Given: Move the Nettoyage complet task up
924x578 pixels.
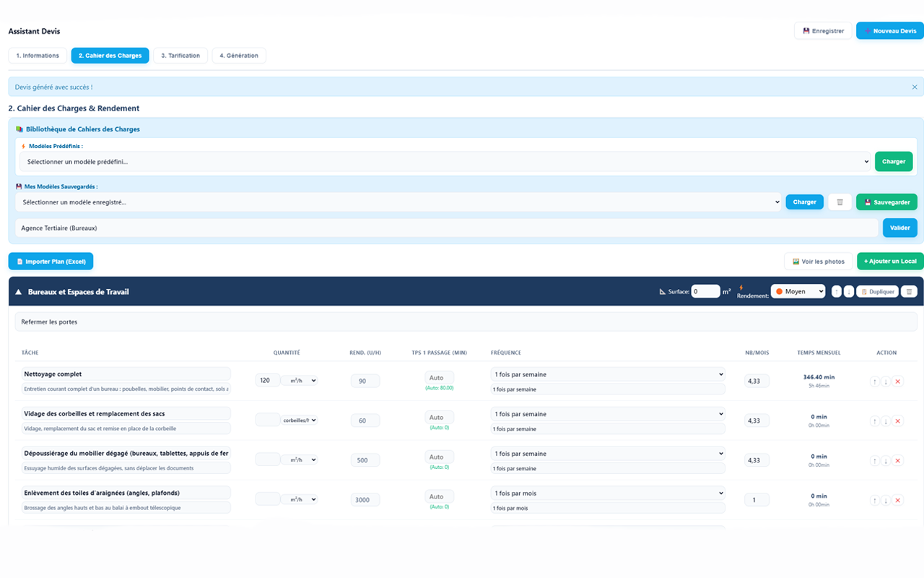Looking at the screenshot, I should pos(875,381).
